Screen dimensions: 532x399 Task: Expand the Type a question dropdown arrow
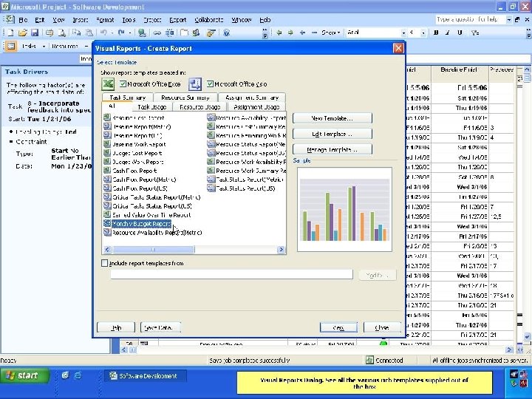(x=509, y=20)
